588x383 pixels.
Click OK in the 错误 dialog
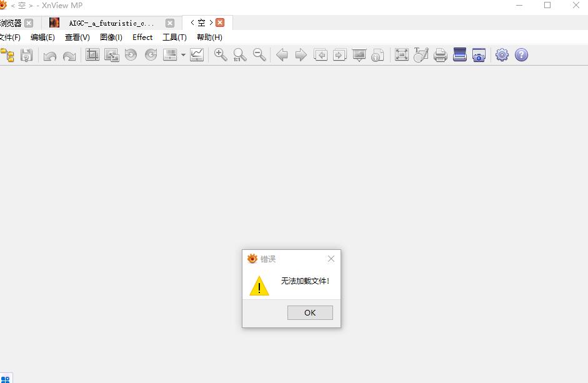coord(310,313)
